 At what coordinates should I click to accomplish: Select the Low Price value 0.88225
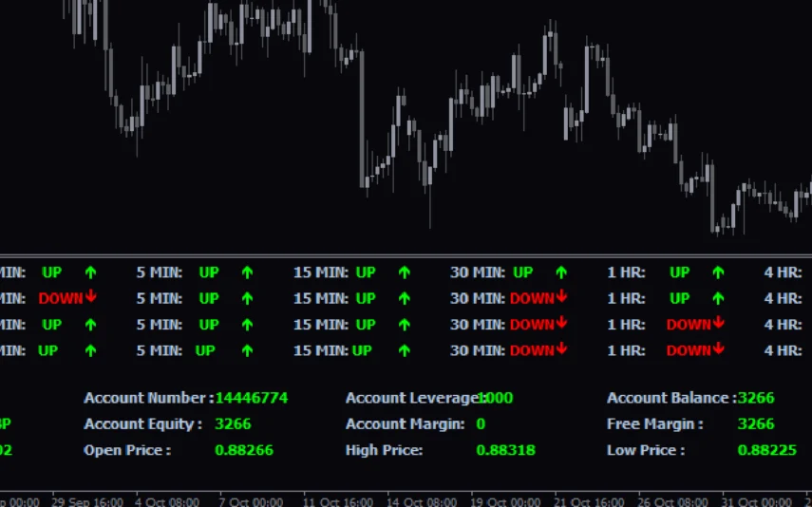(767, 450)
